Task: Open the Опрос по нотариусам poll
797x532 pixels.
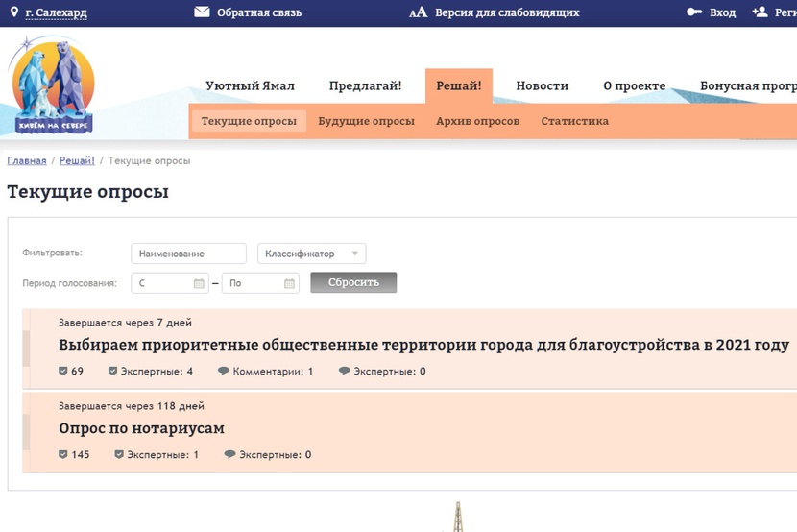Action: [141, 428]
